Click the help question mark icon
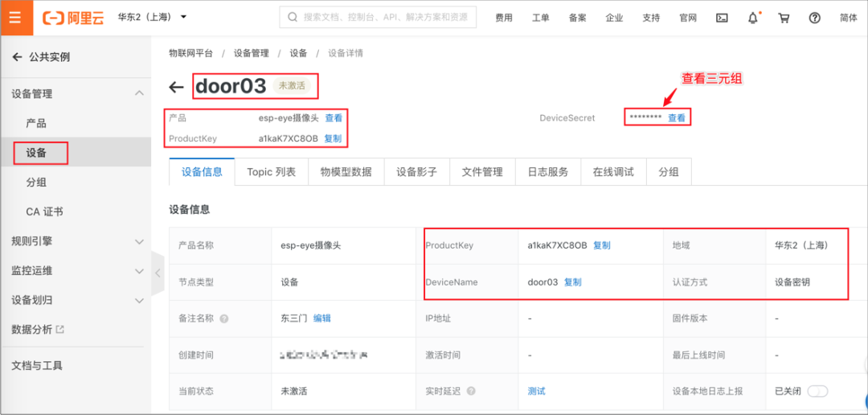Image resolution: width=868 pixels, height=415 pixels. click(x=814, y=18)
